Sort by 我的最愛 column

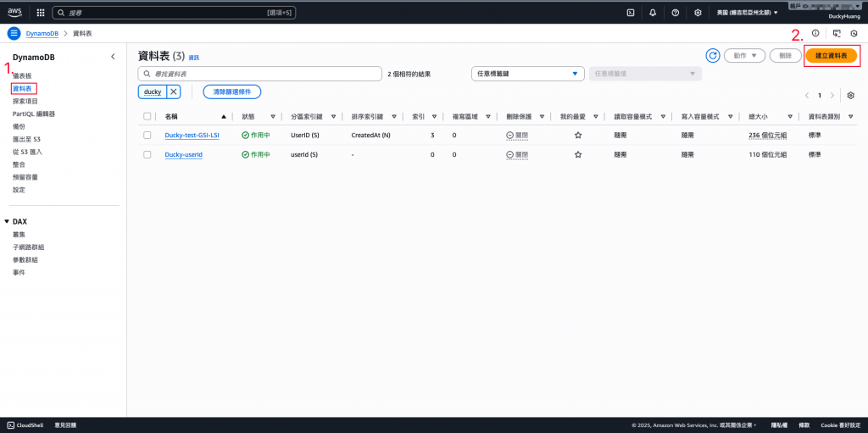coord(596,117)
